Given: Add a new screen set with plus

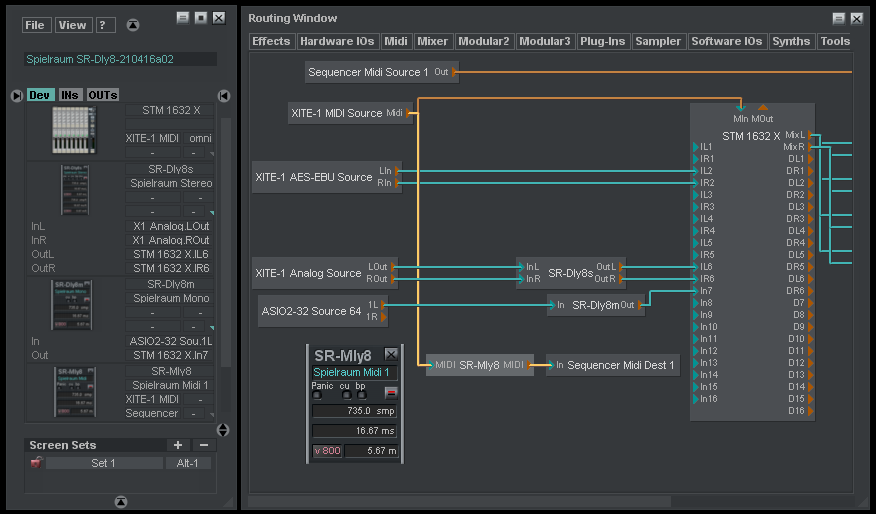Looking at the screenshot, I should (178, 445).
